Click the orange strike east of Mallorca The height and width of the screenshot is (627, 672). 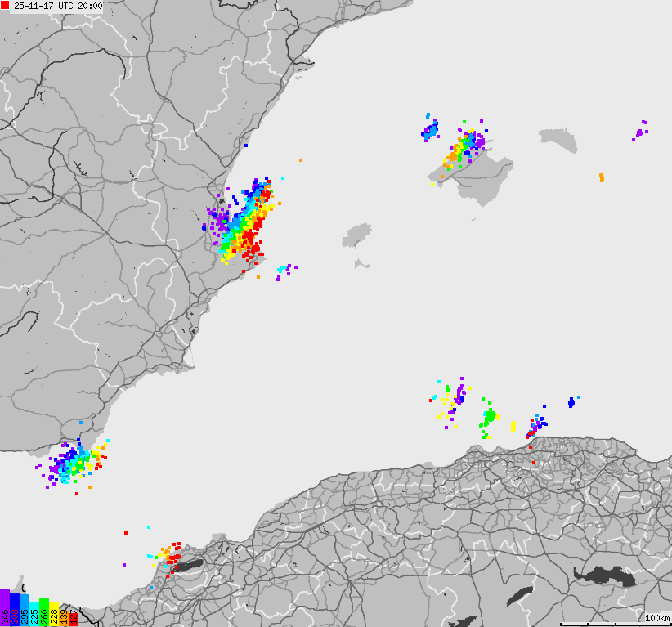603,176
